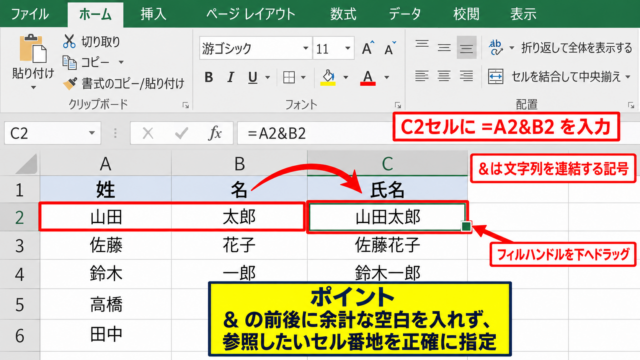Click the Paste clipboard icon

[33, 49]
